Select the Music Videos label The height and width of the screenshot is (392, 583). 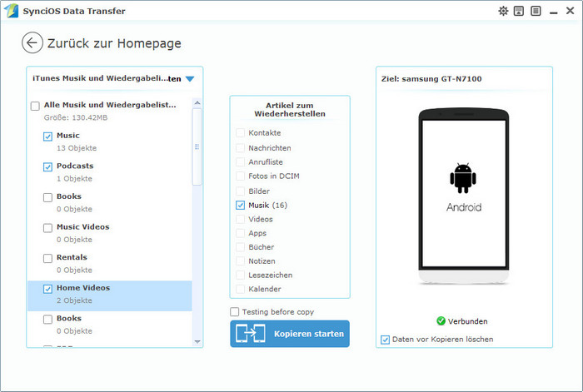tap(83, 226)
